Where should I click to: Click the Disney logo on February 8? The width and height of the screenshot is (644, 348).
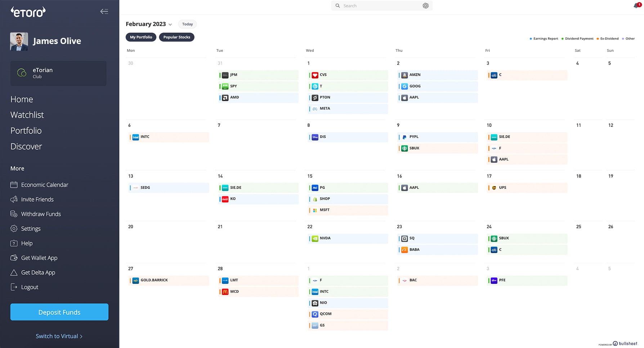point(315,137)
